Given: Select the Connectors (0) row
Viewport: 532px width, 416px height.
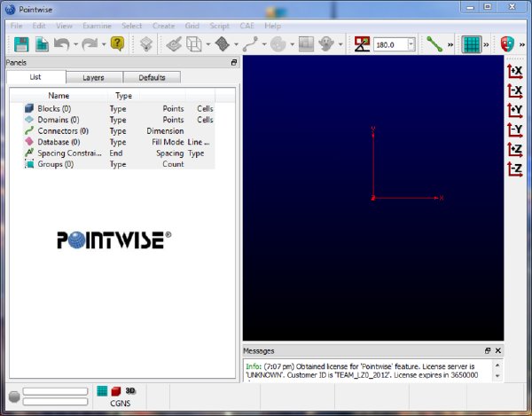Looking at the screenshot, I should (119, 131).
